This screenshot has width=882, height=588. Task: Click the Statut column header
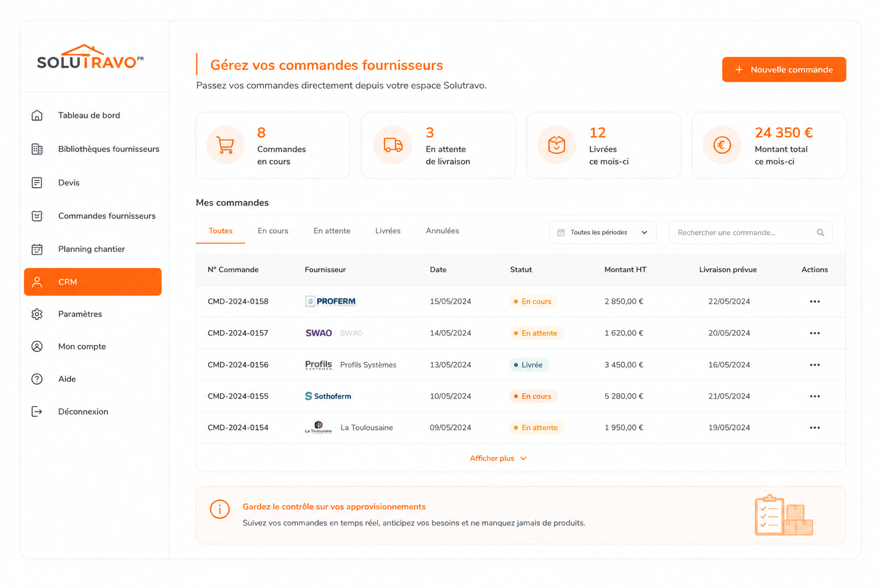coord(521,269)
